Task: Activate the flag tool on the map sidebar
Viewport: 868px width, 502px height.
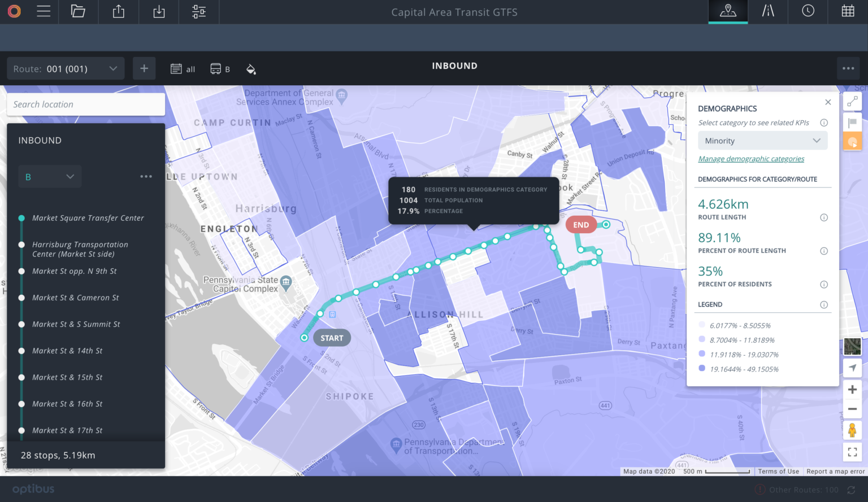Action: click(x=852, y=121)
